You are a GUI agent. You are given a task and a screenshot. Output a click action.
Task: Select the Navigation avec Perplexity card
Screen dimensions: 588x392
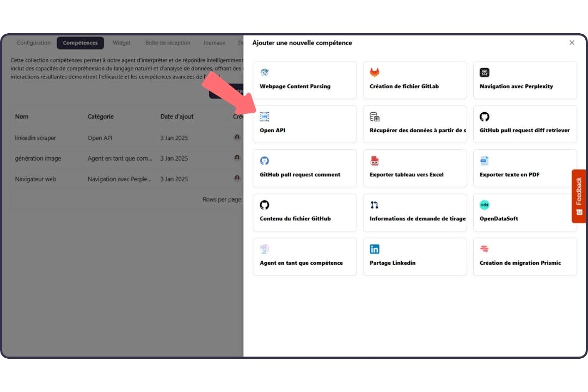click(525, 80)
